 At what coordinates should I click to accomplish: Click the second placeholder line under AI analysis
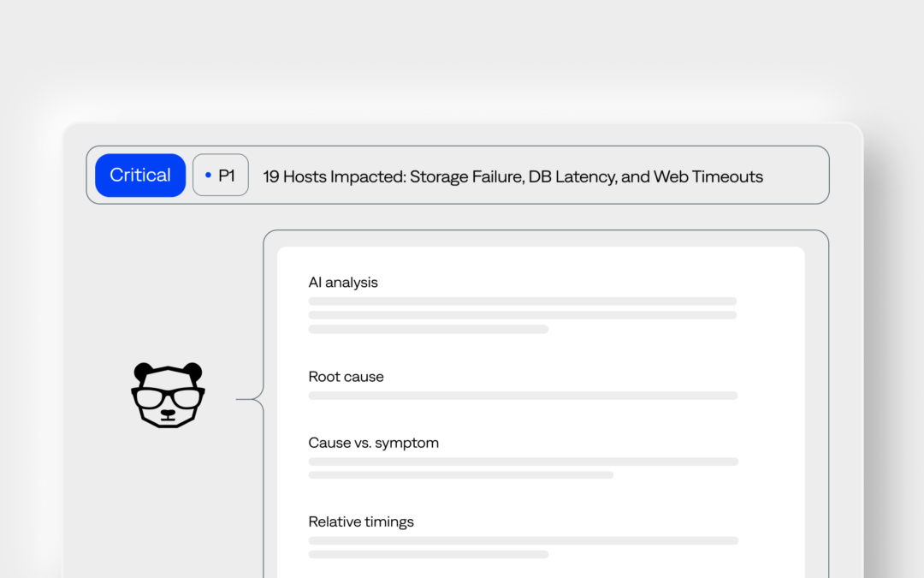click(523, 315)
